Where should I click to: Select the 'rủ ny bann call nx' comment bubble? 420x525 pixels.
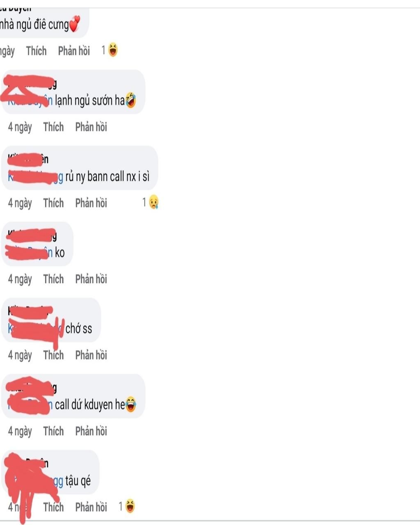tap(80, 168)
